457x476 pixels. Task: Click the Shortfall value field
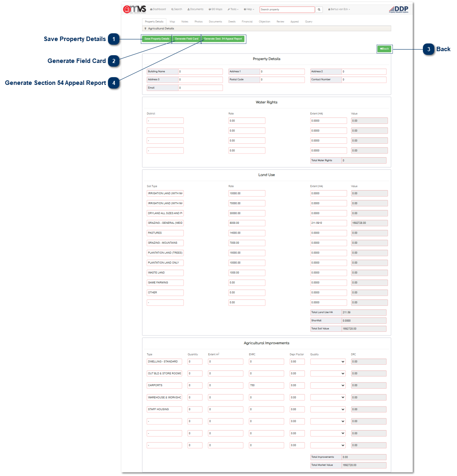click(x=364, y=320)
